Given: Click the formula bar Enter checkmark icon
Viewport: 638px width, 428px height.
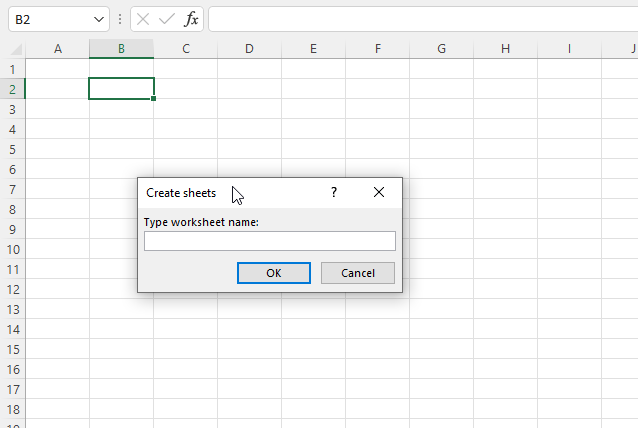Looking at the screenshot, I should [x=167, y=19].
